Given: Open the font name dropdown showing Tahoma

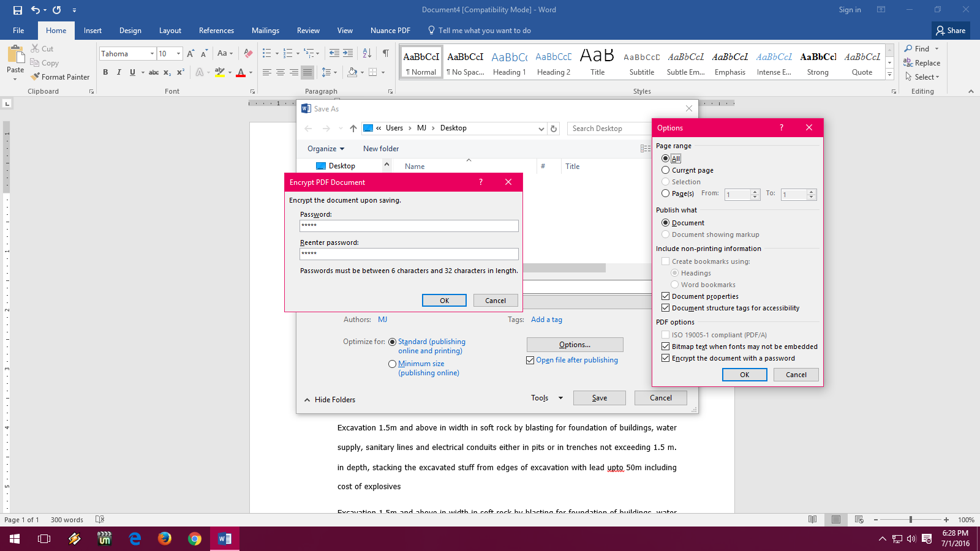Looking at the screenshot, I should click(x=152, y=54).
